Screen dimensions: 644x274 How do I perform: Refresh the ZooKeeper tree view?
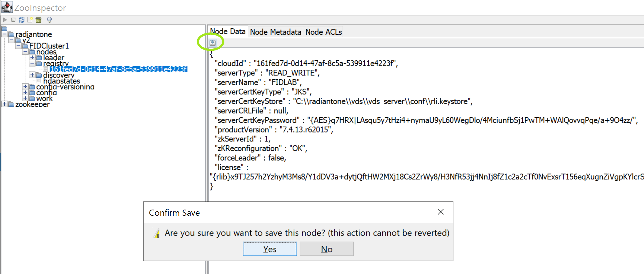click(22, 20)
